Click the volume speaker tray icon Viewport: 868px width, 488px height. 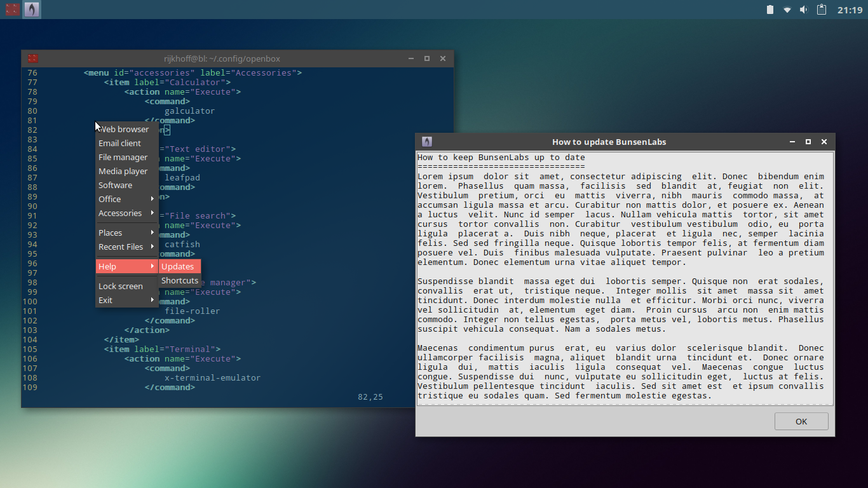(804, 10)
